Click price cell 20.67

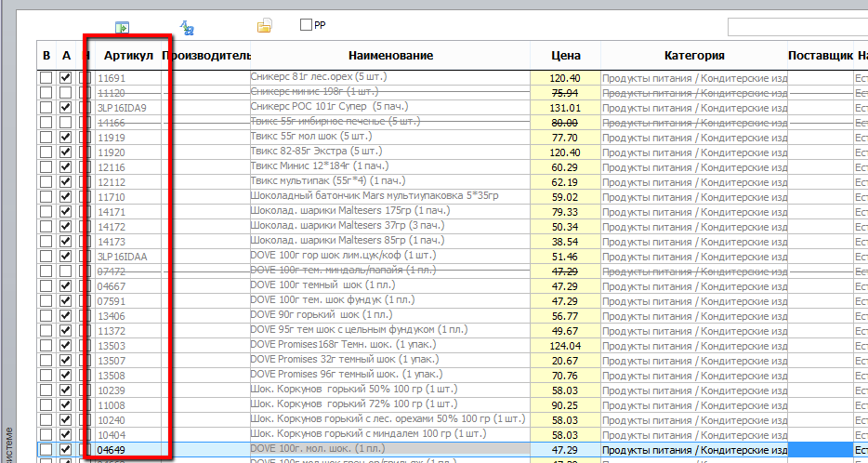pos(565,361)
